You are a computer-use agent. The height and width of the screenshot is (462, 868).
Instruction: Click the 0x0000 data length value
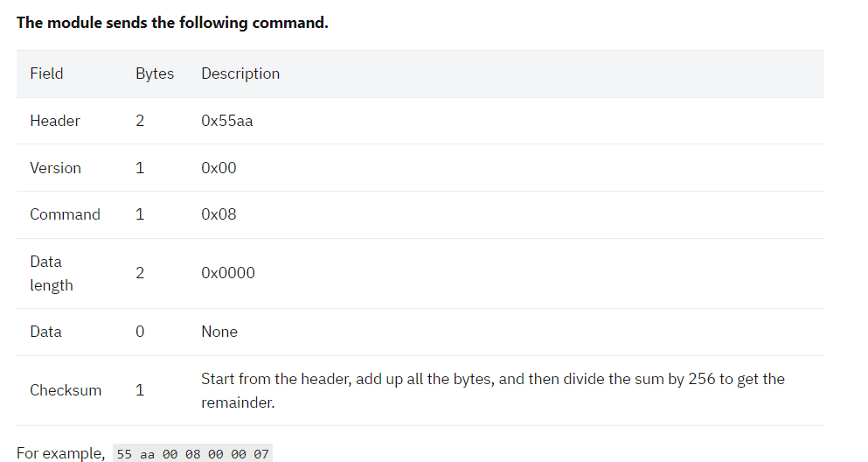click(228, 273)
